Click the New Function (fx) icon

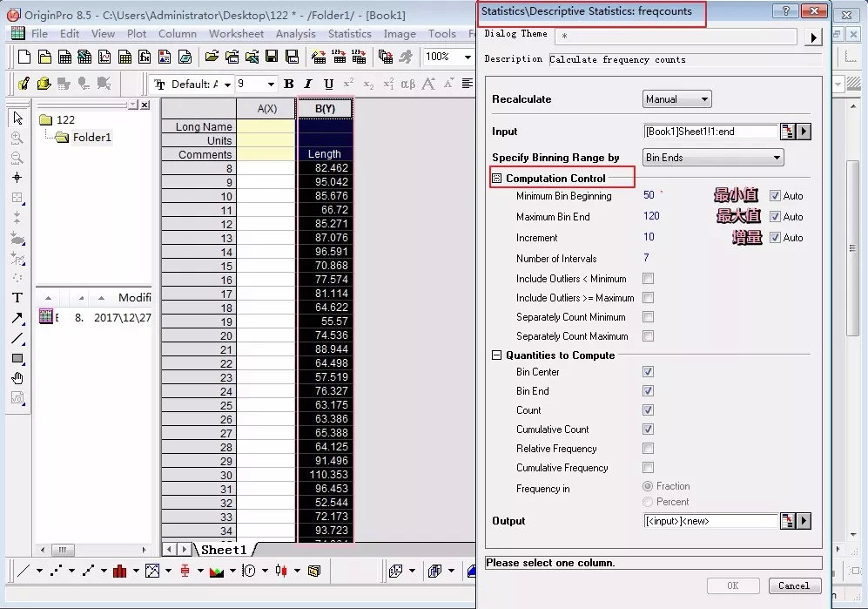[x=145, y=57]
